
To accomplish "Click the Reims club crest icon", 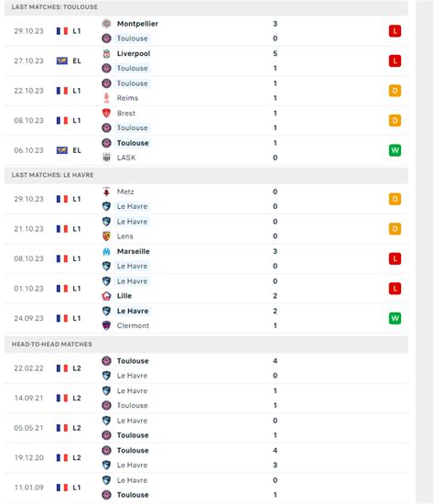I will pos(106,98).
